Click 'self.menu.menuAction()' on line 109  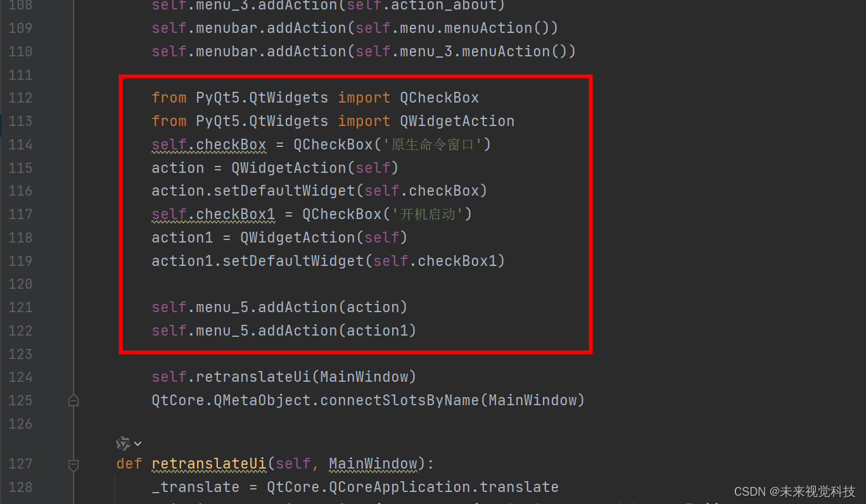click(452, 28)
